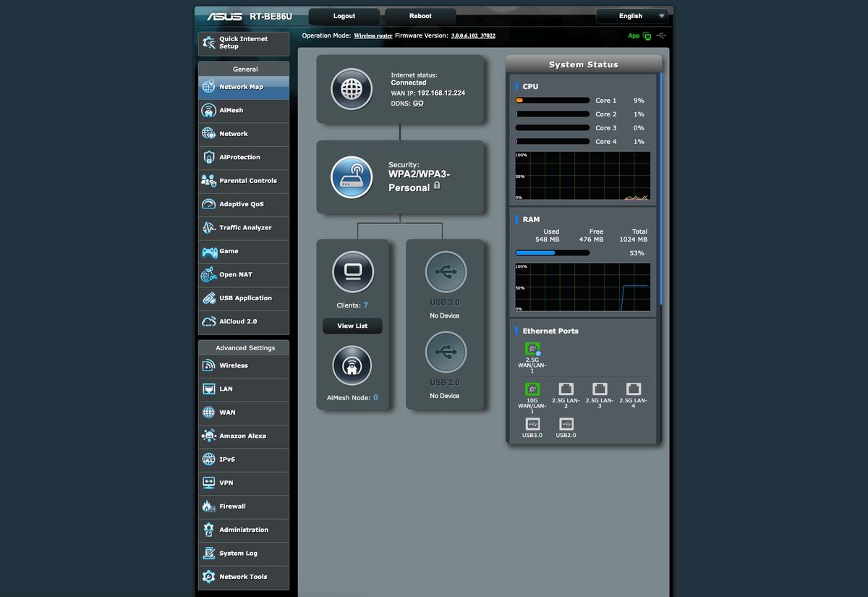
Task: Click the Clients monitor icon
Action: pos(352,272)
